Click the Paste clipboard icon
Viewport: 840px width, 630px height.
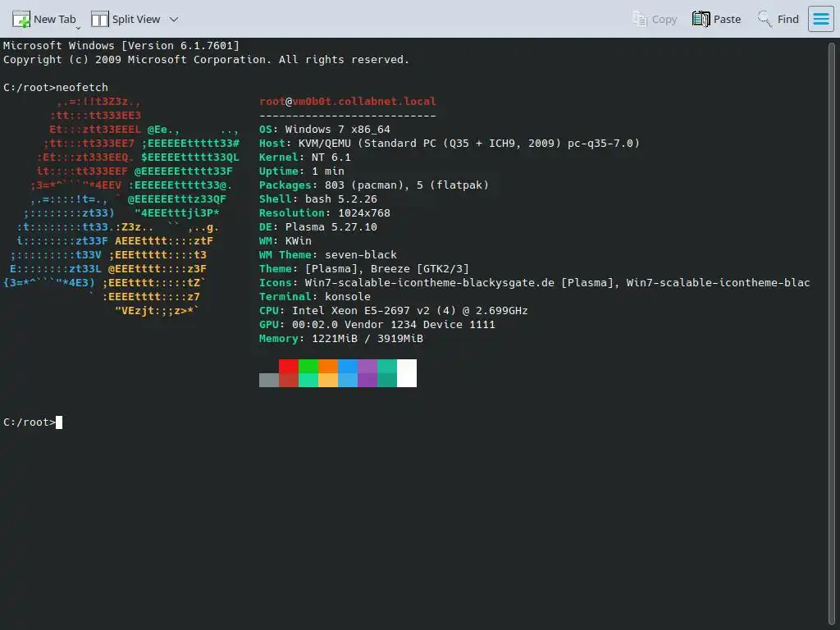[701, 20]
